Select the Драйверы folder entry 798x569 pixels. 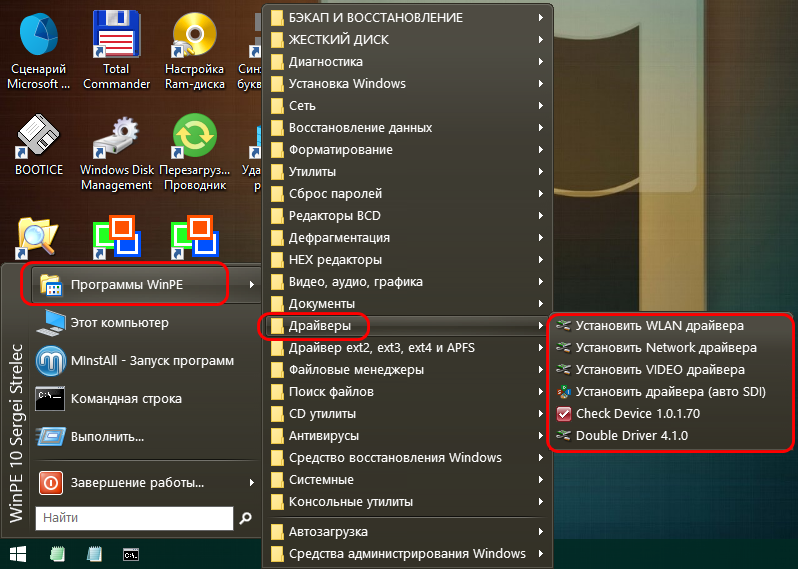[x=407, y=326]
